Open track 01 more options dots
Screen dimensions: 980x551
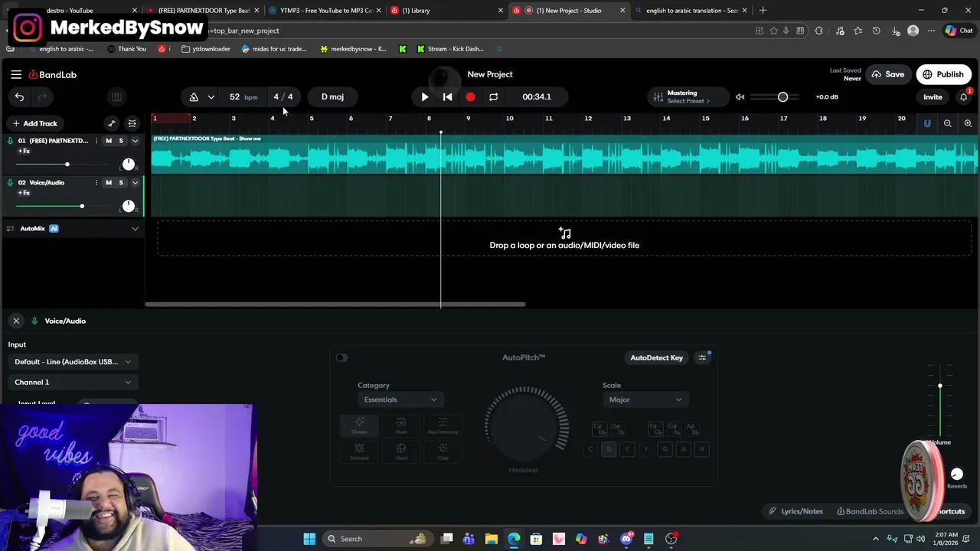click(96, 141)
